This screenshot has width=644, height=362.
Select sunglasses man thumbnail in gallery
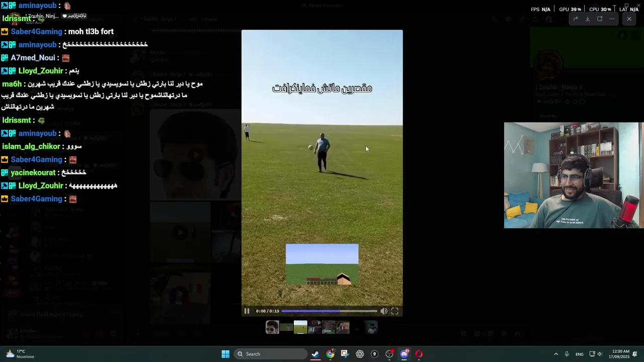(272, 327)
